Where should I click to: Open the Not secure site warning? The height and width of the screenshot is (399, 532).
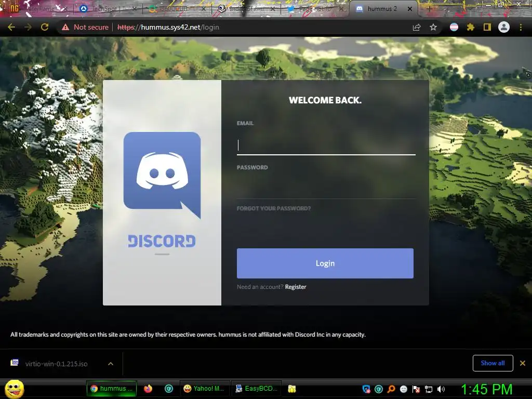click(85, 27)
